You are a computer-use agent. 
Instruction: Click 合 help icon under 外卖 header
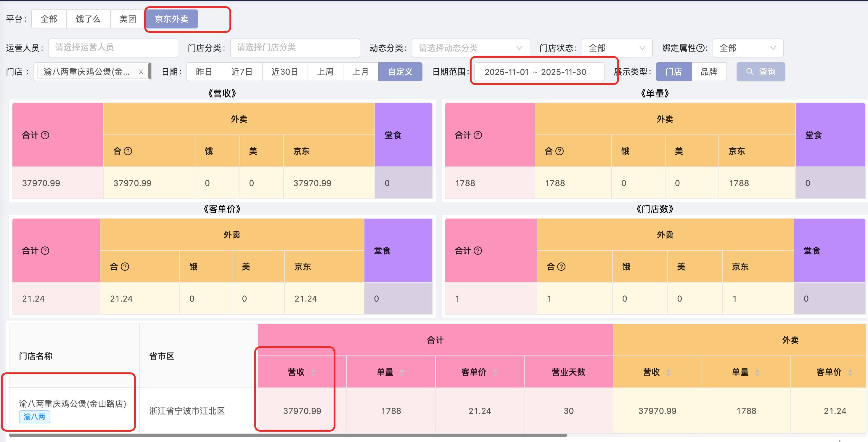(128, 151)
